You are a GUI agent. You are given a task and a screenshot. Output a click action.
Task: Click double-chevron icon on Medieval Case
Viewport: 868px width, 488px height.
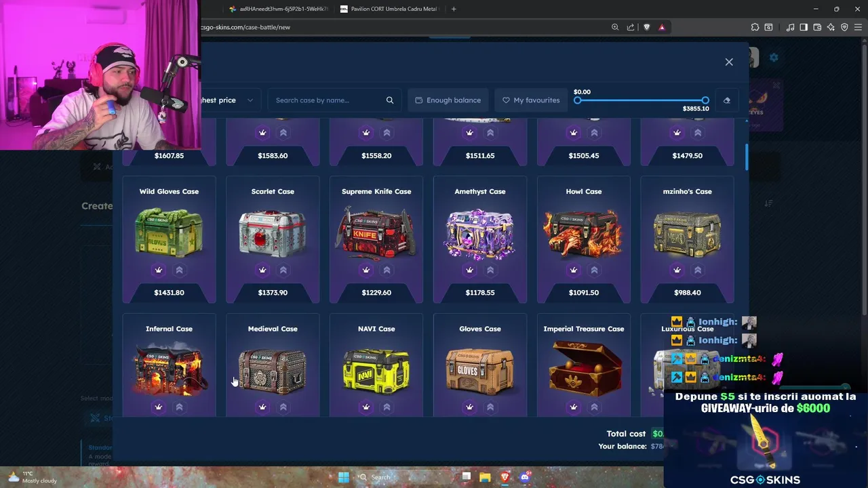tap(283, 407)
